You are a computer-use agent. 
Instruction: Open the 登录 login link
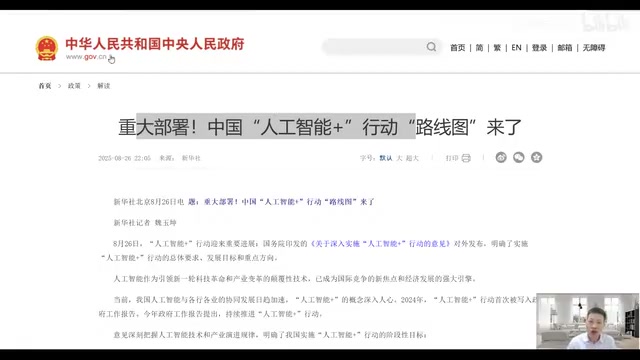(x=539, y=48)
